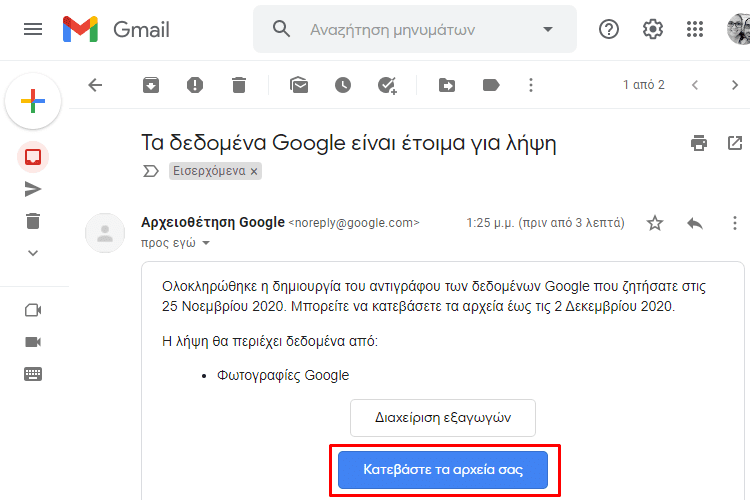Delete the email with trash icon
This screenshot has width=750, height=500.
click(x=239, y=85)
